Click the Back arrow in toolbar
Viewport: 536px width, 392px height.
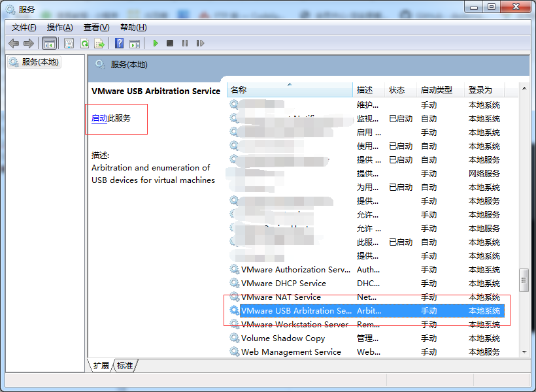coord(14,43)
